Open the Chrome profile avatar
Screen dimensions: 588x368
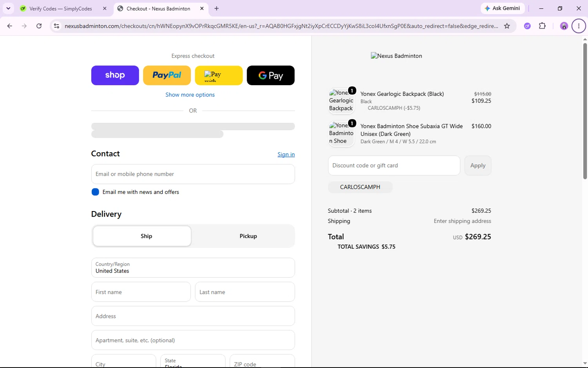coord(564,26)
